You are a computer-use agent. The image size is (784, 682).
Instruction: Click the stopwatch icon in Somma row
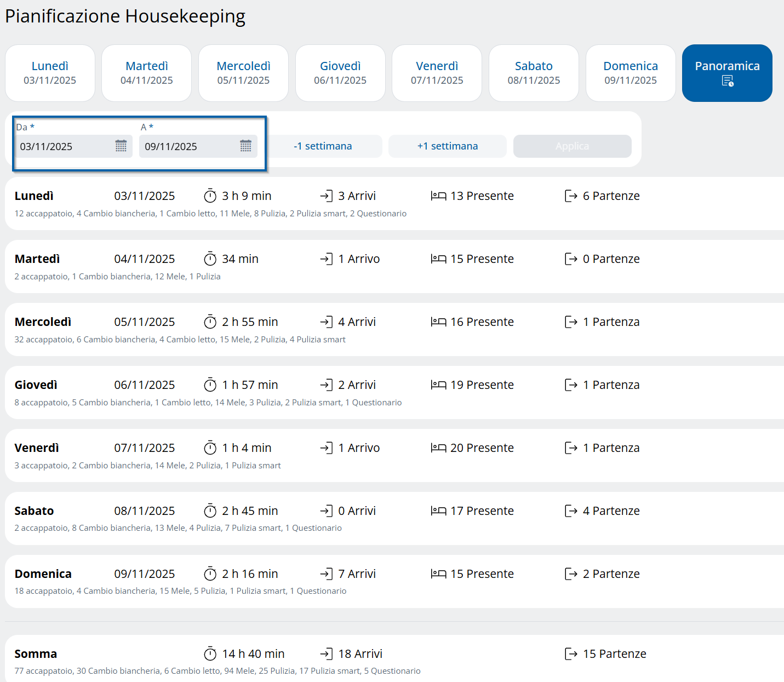point(210,654)
